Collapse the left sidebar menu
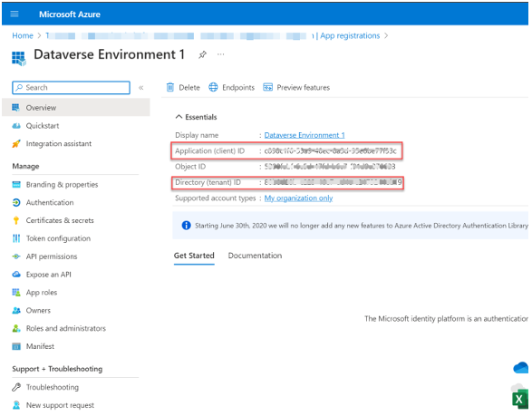The height and width of the screenshot is (416, 532). pos(141,88)
